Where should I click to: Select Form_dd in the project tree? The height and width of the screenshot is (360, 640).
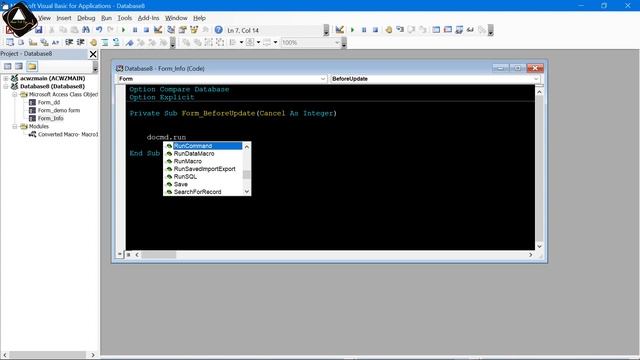49,102
